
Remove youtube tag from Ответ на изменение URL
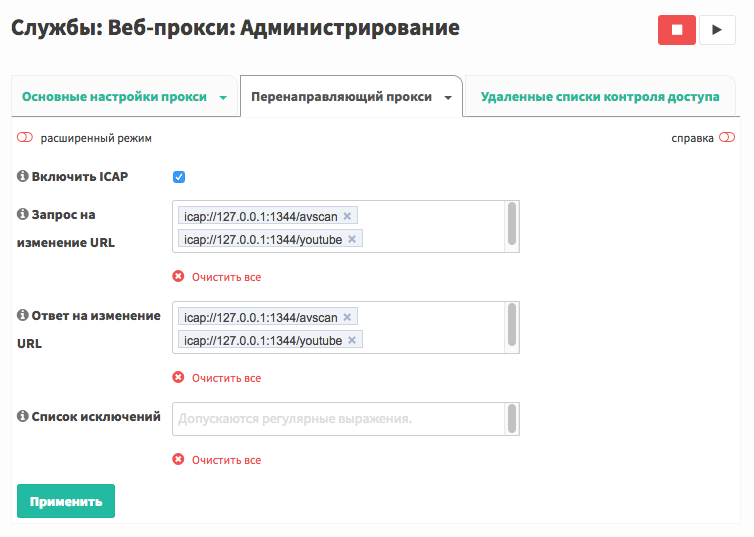(x=352, y=340)
